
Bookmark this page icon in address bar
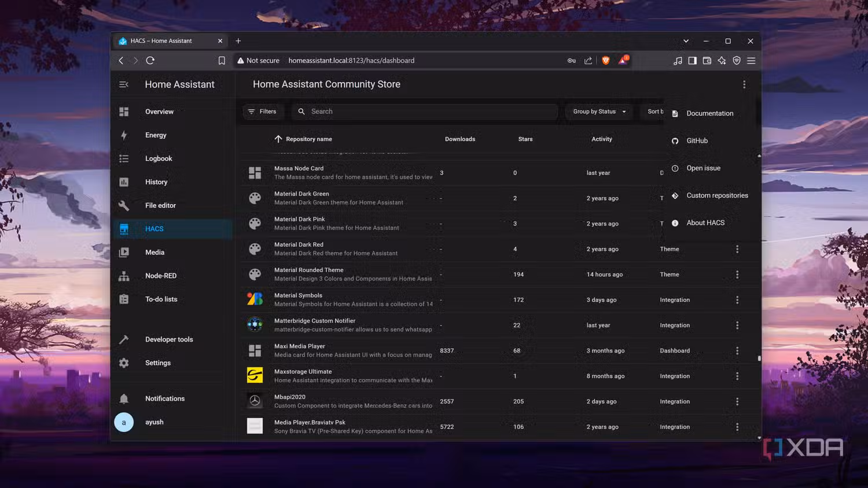(222, 61)
